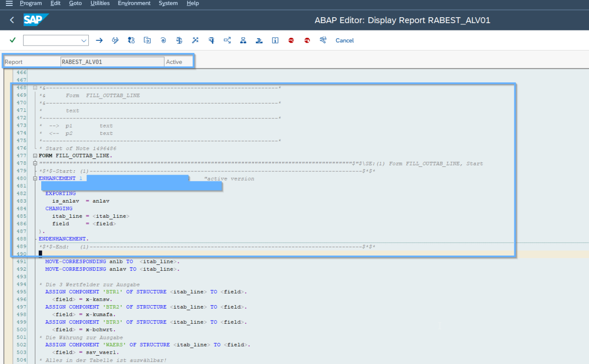Open the hamburger menu at top left
The height and width of the screenshot is (364, 589).
point(9,3)
